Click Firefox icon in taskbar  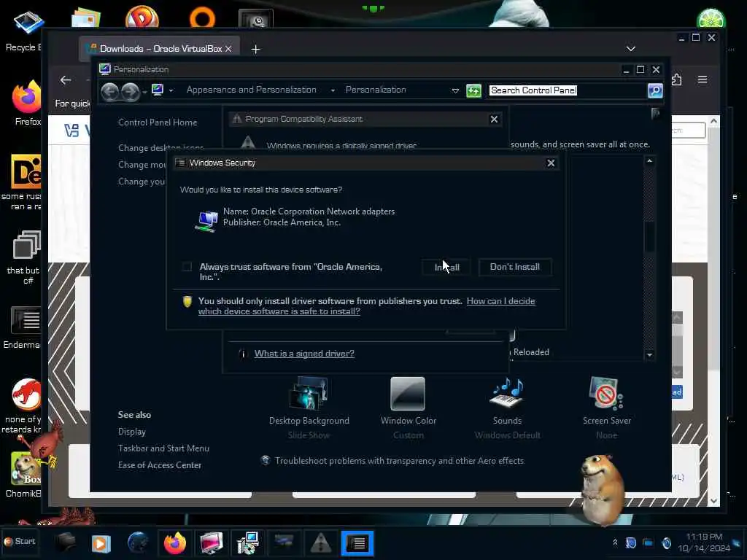point(175,542)
